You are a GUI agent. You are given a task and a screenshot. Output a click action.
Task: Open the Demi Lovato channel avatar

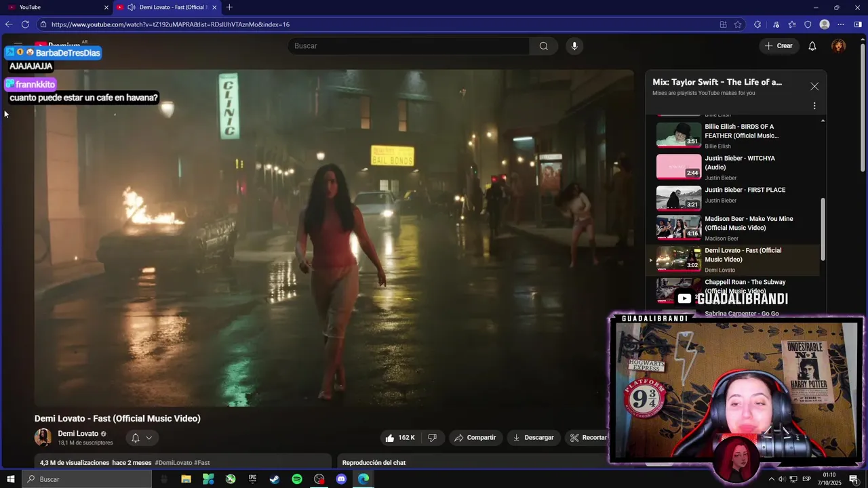pos(43,437)
